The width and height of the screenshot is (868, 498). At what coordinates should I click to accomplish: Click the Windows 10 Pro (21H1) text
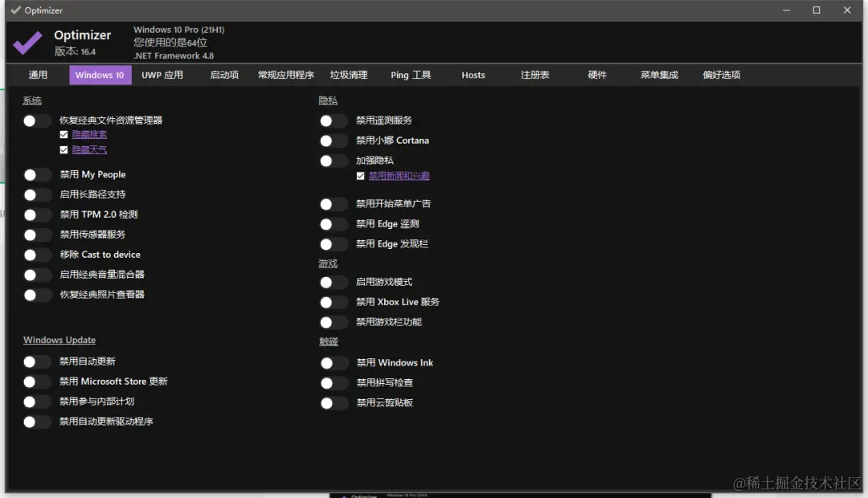[178, 30]
